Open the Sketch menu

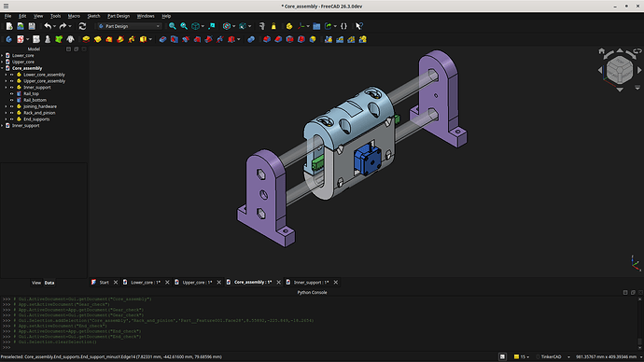tap(93, 16)
